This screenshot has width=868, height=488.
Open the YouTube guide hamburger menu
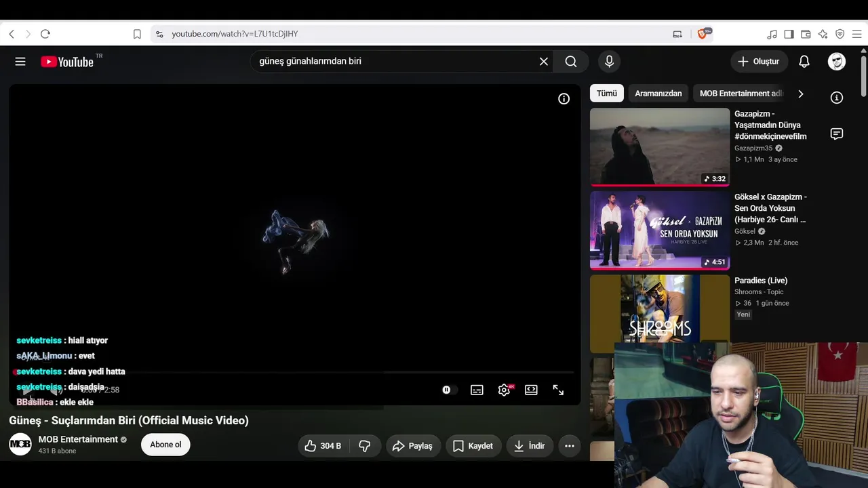click(20, 62)
